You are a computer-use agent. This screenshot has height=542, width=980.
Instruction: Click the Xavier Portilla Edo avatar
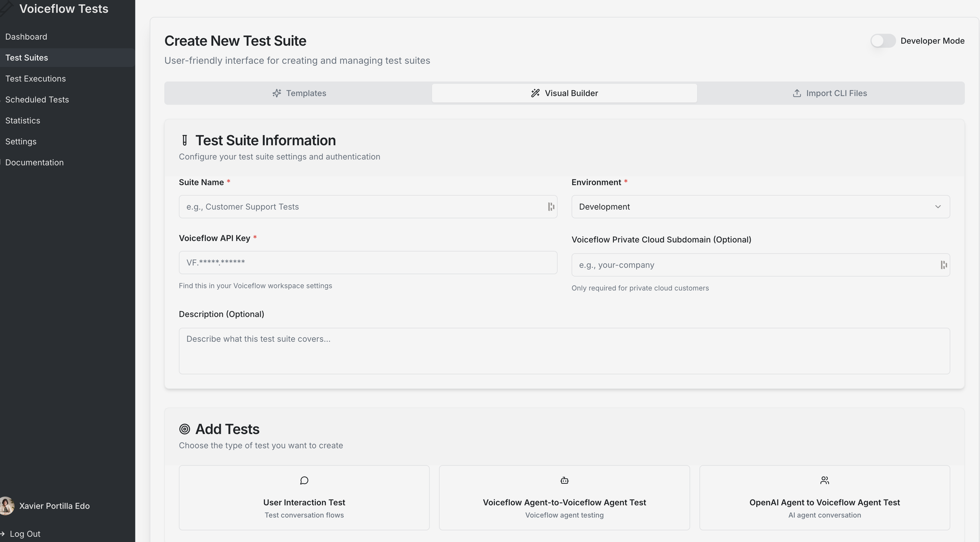[x=6, y=506]
